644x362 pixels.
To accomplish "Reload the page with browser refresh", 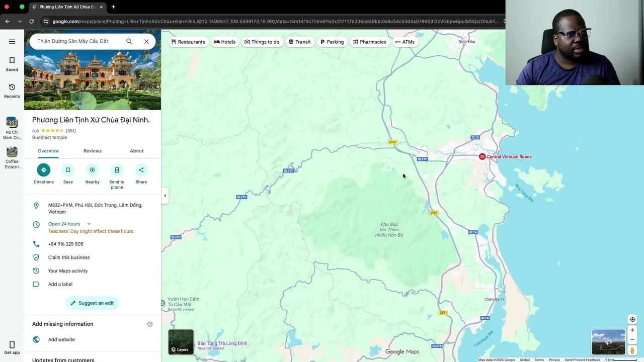I will tap(31, 21).
